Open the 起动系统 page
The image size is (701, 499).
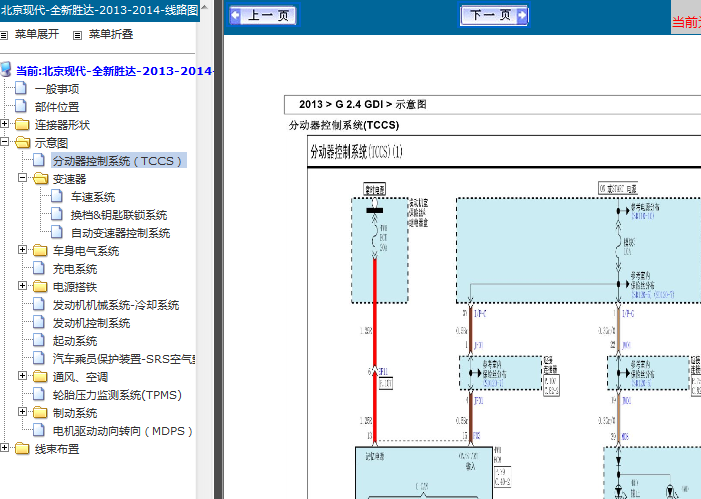(75, 341)
